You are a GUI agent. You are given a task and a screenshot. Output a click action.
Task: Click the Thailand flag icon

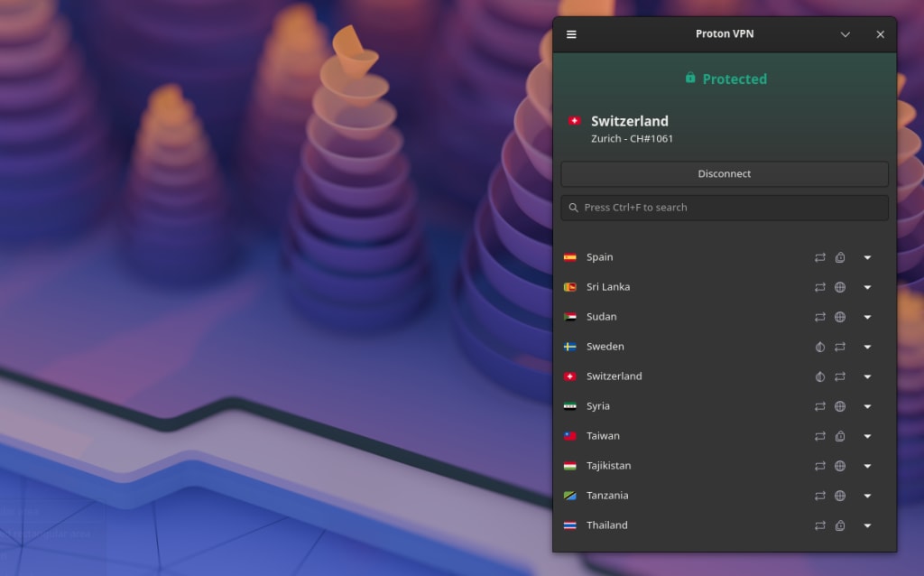pyautogui.click(x=570, y=525)
